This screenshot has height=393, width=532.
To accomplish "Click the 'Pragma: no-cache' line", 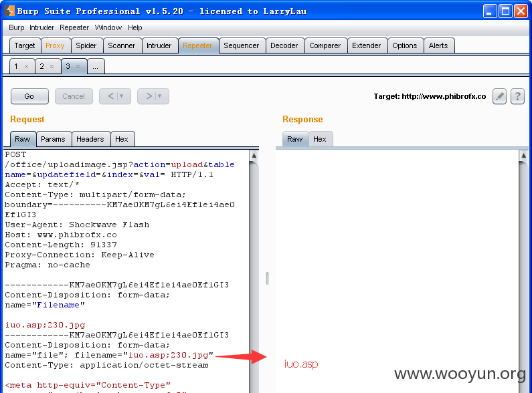I will click(x=48, y=265).
